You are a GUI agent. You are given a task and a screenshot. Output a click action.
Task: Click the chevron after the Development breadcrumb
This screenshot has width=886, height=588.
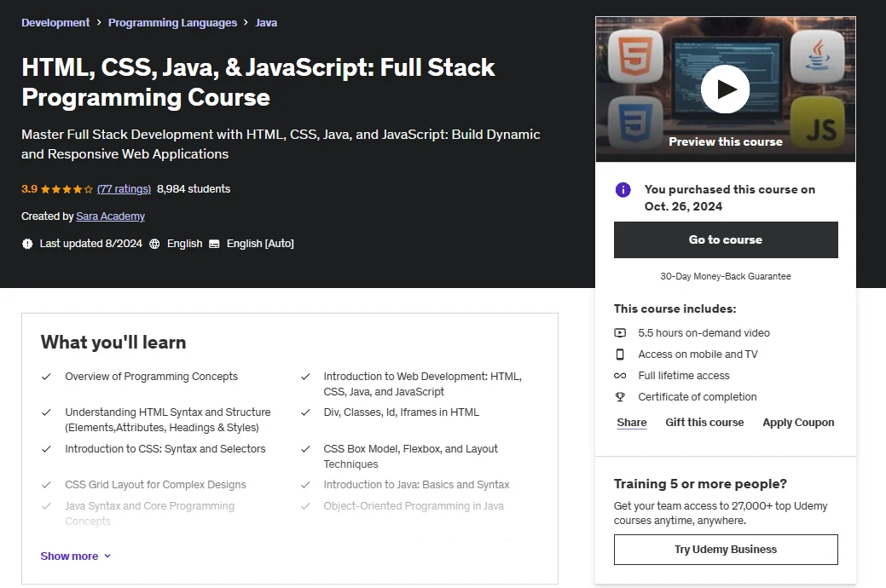99,23
